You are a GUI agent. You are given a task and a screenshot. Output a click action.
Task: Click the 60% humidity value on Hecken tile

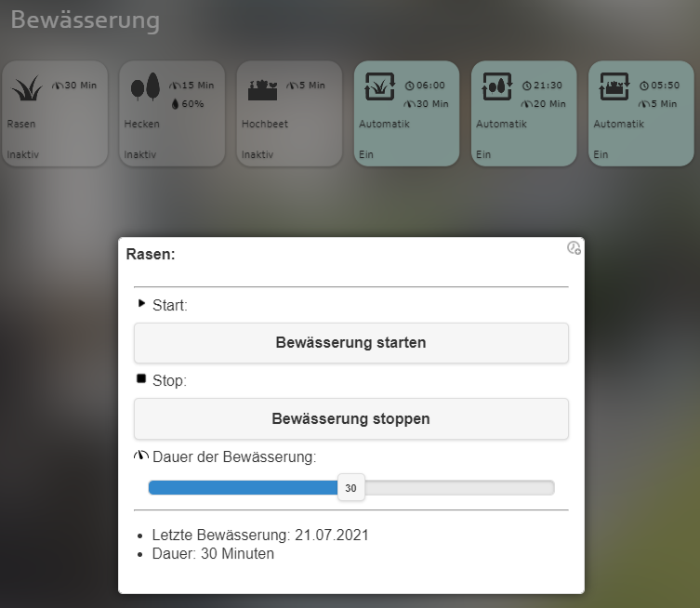tap(192, 104)
